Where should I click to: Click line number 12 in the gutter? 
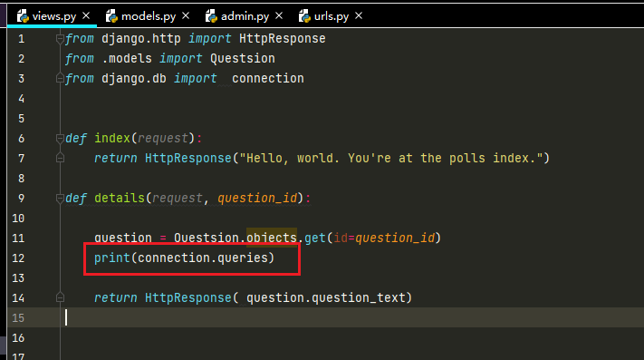click(18, 258)
